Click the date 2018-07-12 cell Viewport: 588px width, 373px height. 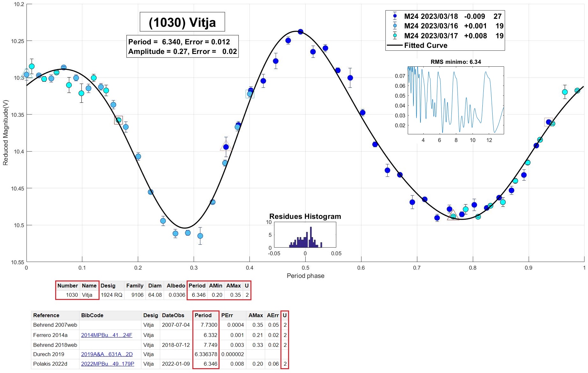point(176,345)
